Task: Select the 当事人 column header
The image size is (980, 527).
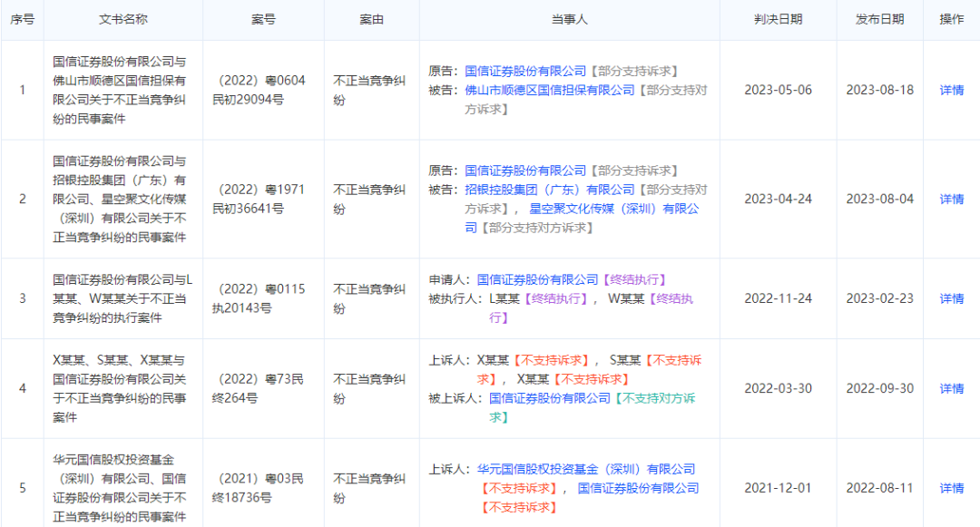Action: click(569, 19)
